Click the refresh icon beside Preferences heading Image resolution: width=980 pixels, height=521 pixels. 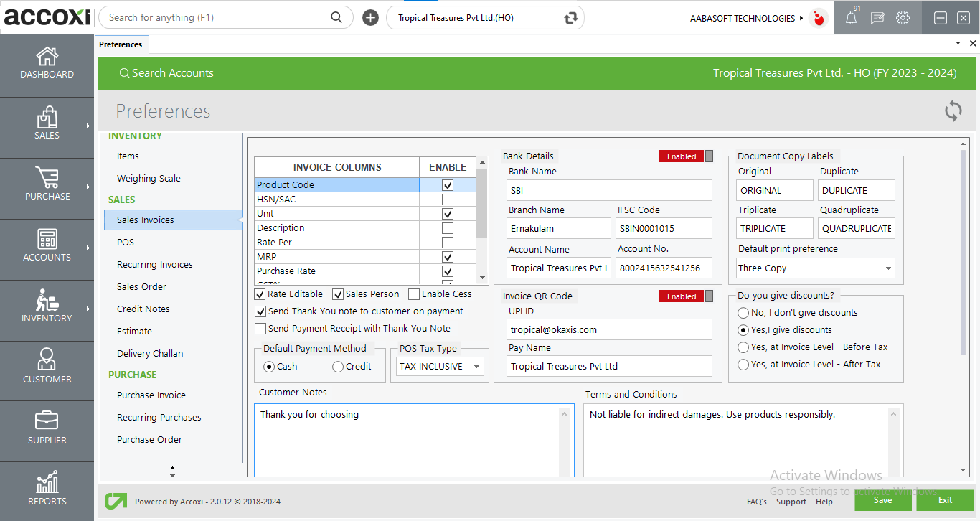(x=953, y=111)
